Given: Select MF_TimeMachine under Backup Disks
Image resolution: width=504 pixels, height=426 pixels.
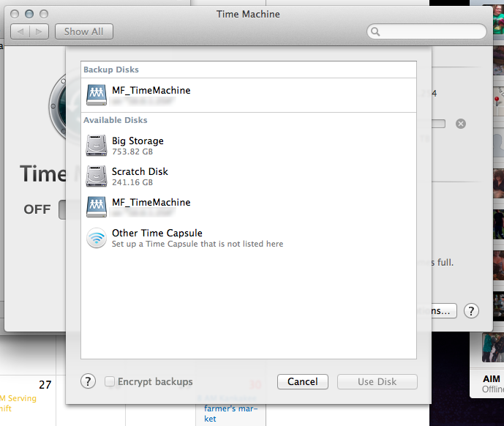Looking at the screenshot, I should pos(249,95).
